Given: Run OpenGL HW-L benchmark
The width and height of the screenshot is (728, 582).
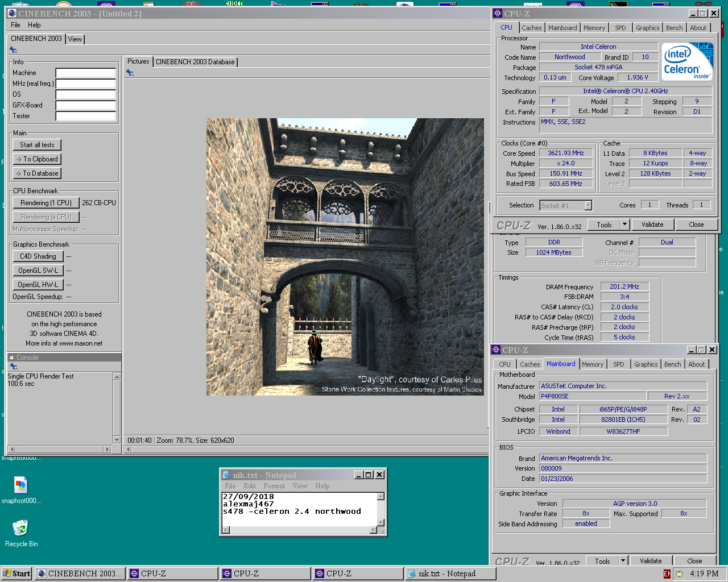Looking at the screenshot, I should 38,285.
